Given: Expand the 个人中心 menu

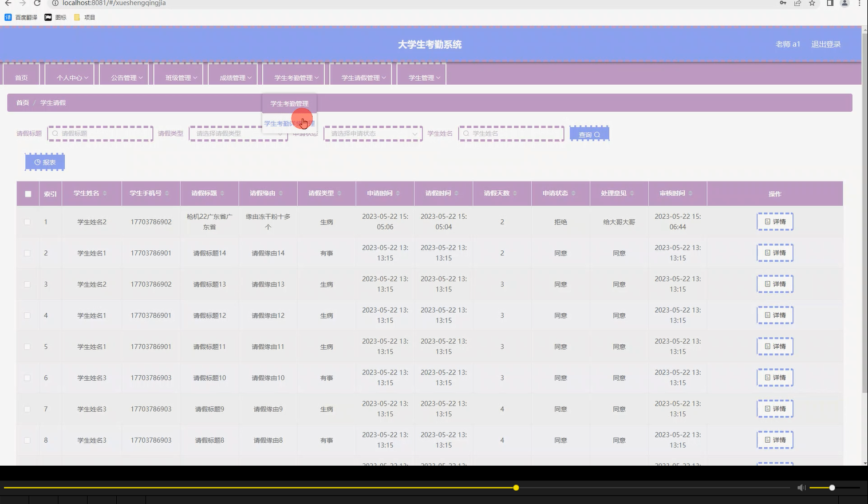Looking at the screenshot, I should tap(69, 75).
